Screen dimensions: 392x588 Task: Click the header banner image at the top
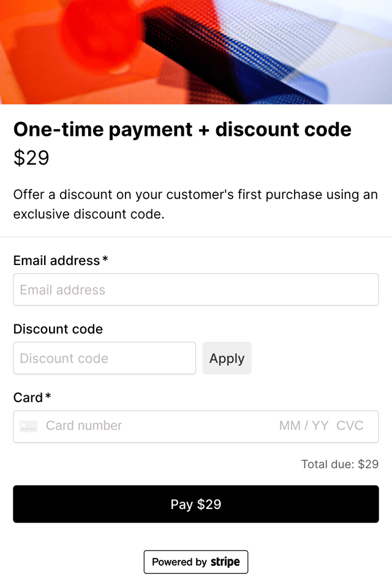pyautogui.click(x=196, y=51)
